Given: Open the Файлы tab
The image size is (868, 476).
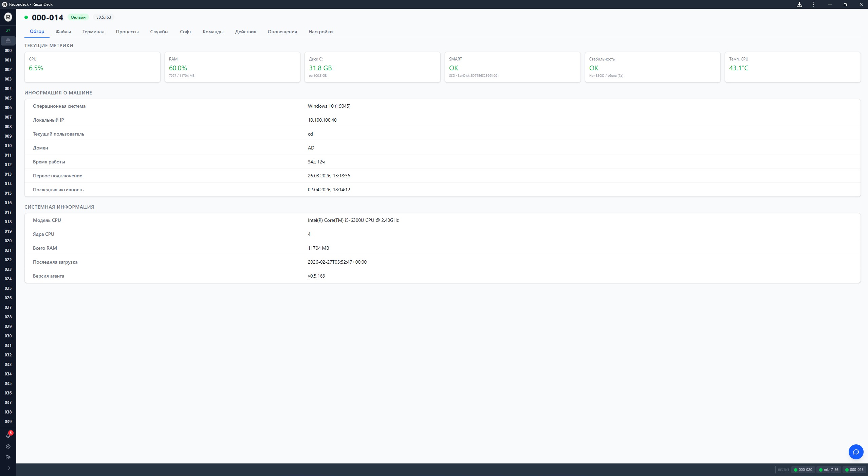Looking at the screenshot, I should coord(63,32).
